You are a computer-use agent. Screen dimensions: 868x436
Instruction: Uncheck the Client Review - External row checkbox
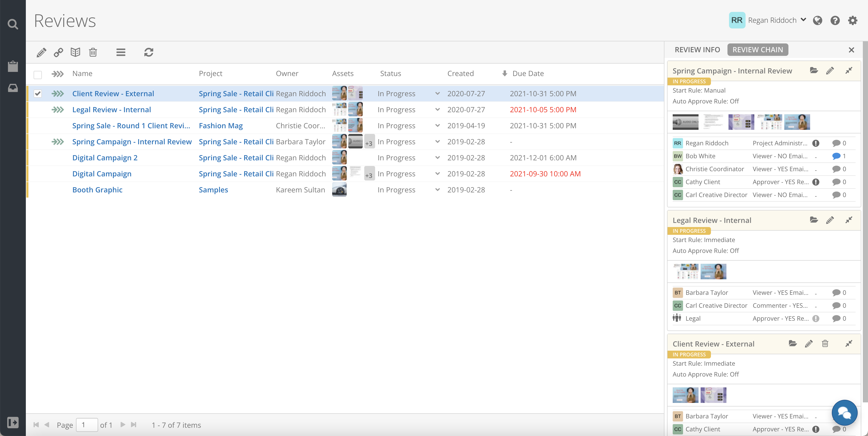point(38,93)
